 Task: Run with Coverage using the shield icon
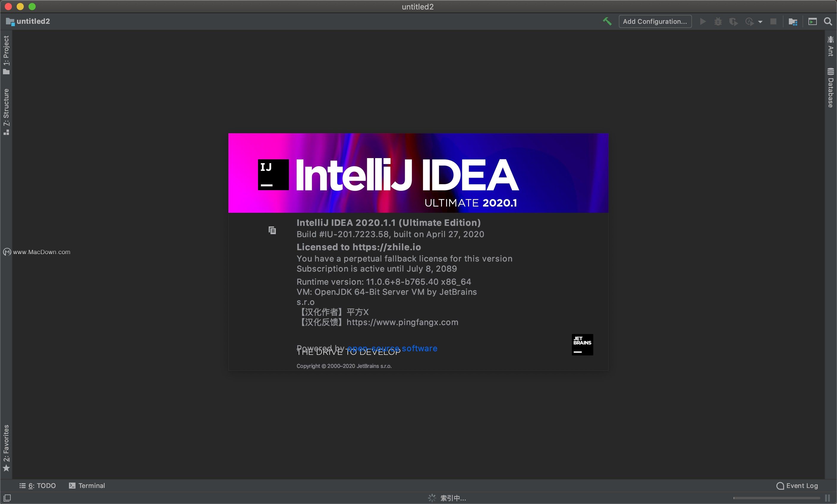(734, 21)
